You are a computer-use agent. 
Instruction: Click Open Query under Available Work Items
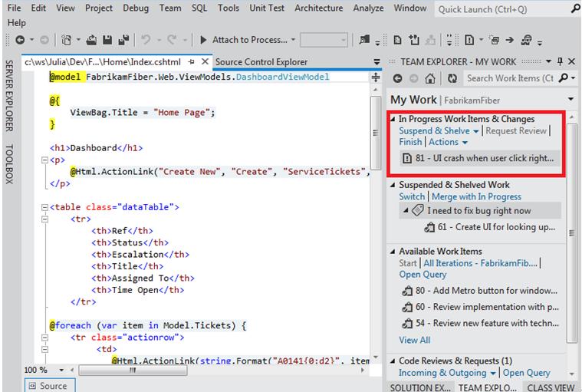click(x=423, y=275)
